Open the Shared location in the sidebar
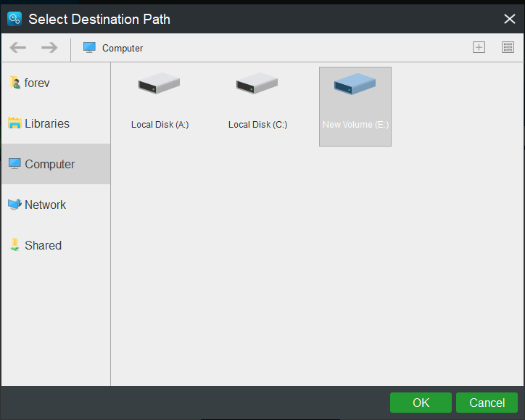This screenshot has height=420, width=525. tap(43, 245)
